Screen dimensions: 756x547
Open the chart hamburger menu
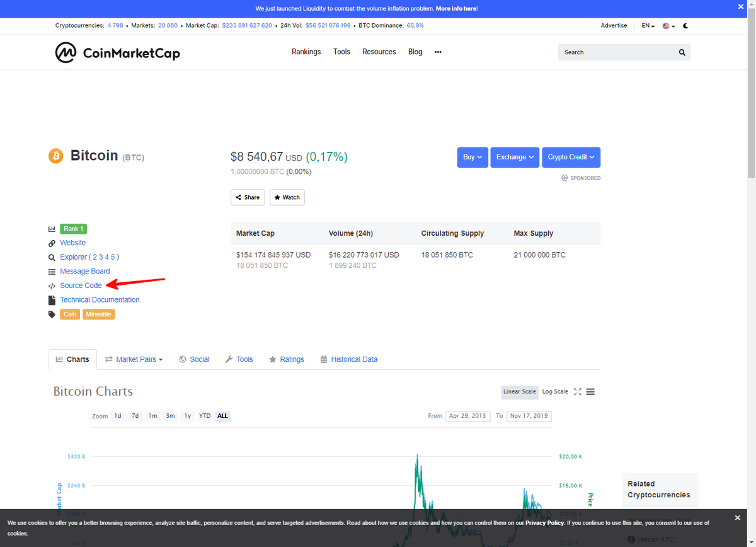590,391
